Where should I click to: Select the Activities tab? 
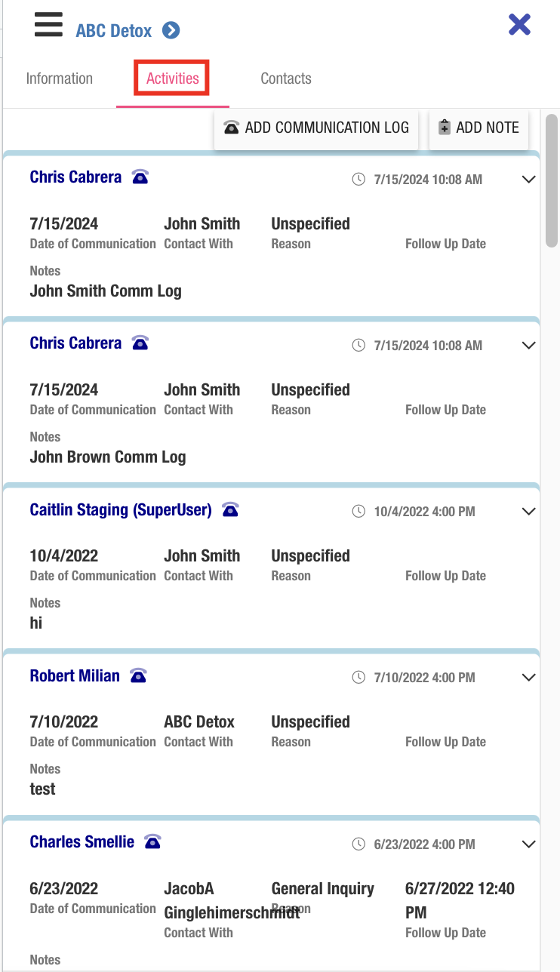tap(173, 78)
